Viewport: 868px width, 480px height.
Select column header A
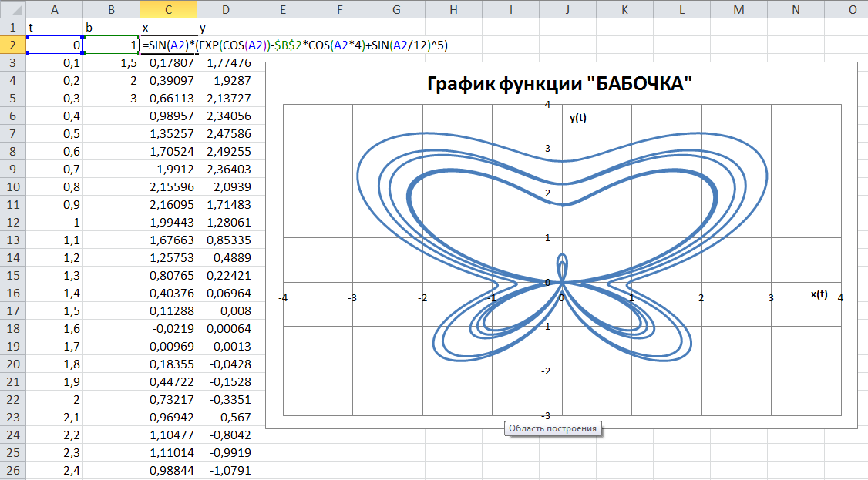click(x=54, y=9)
